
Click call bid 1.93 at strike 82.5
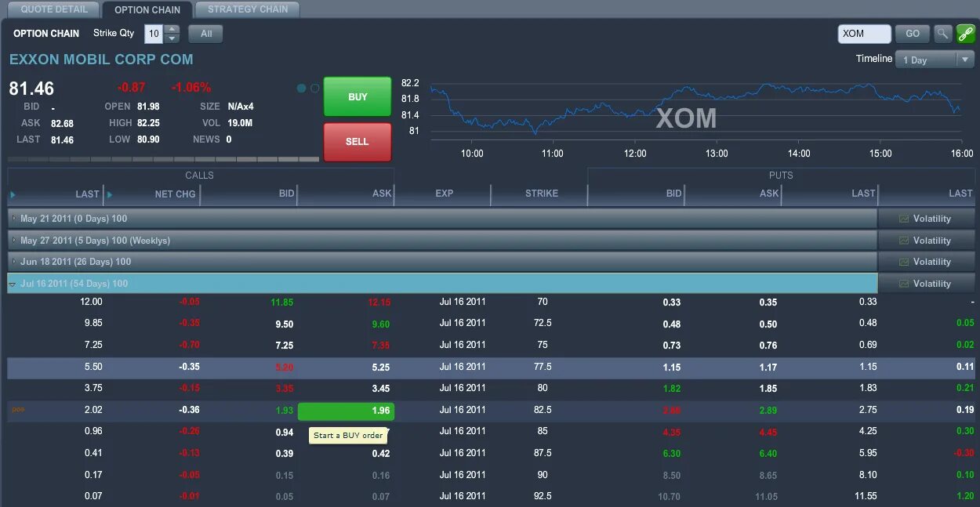point(284,411)
